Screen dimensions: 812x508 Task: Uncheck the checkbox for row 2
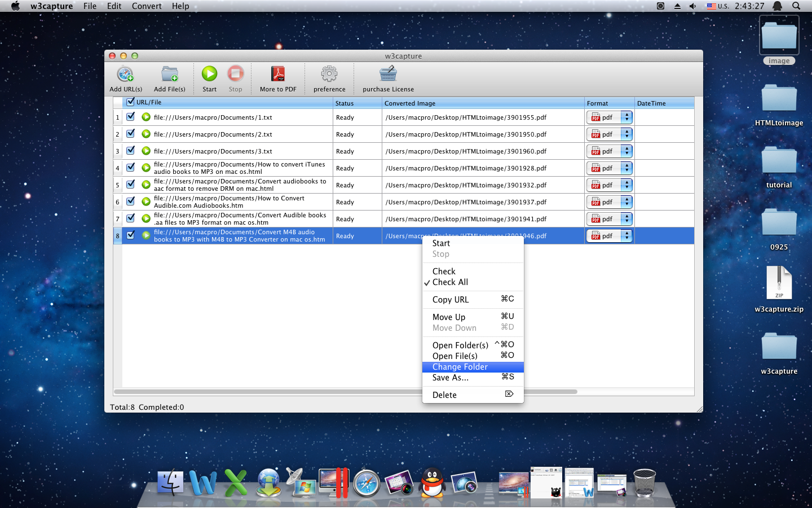click(130, 134)
